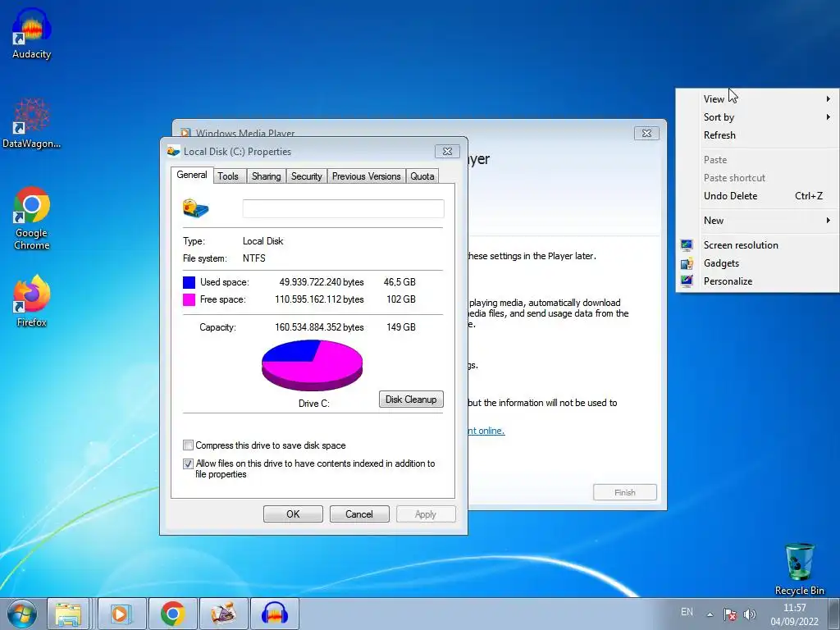The width and height of the screenshot is (840, 630).
Task: Click the 102 GB free space value
Action: coord(401,299)
